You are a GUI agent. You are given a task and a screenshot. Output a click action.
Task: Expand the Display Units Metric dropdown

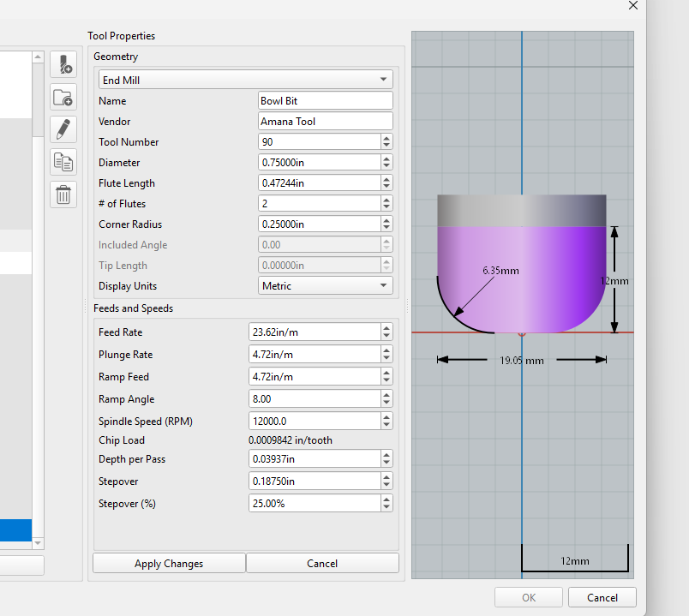[x=325, y=286]
